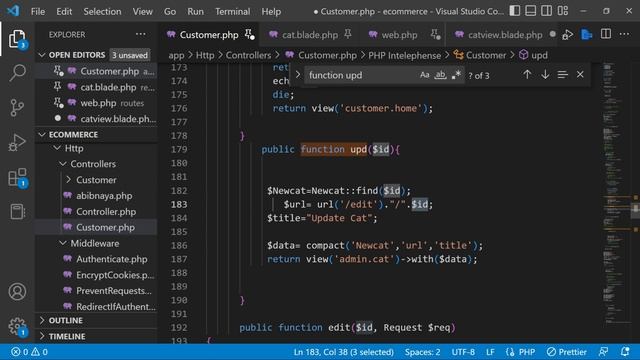The image size is (640, 360).
Task: Switch to the catview.blade.php tab
Action: tap(504, 35)
